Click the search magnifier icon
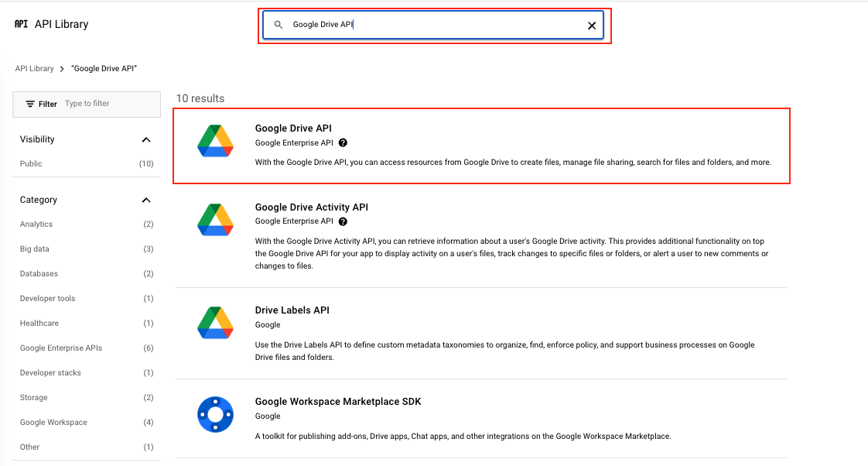This screenshot has height=466, width=868. [x=279, y=24]
